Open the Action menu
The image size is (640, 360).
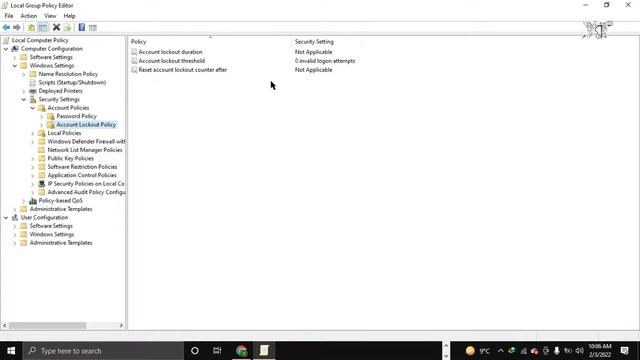pos(29,16)
